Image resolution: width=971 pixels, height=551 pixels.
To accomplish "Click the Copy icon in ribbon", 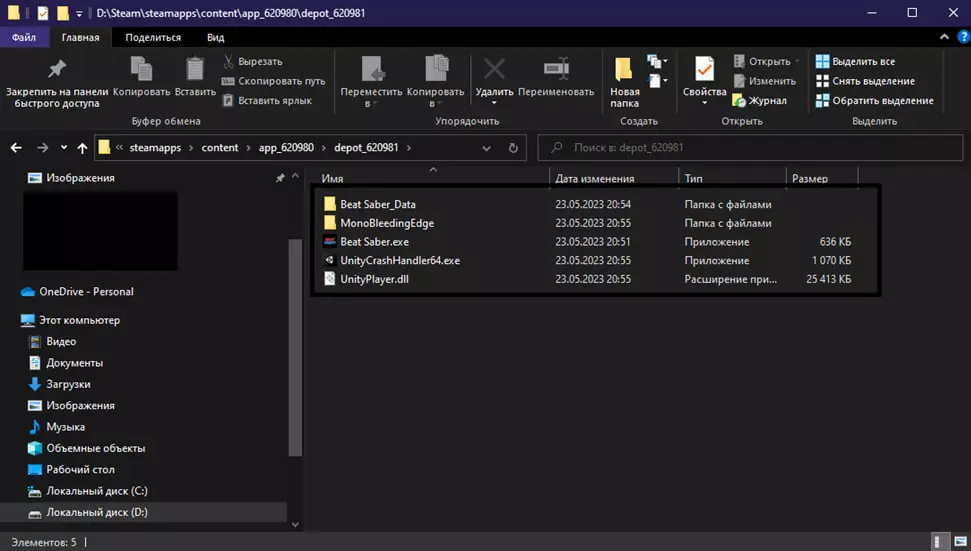I will pos(141,70).
